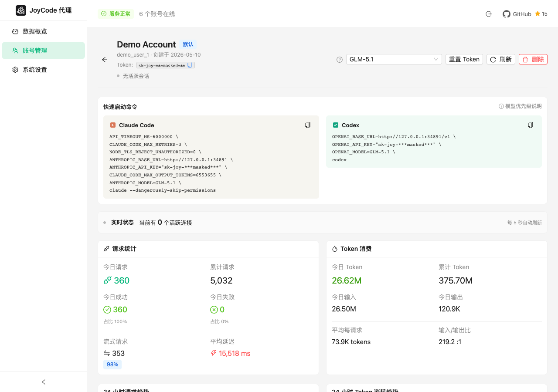
Task: Click the OPENAI_BASE_URL command line
Action: 394,137
